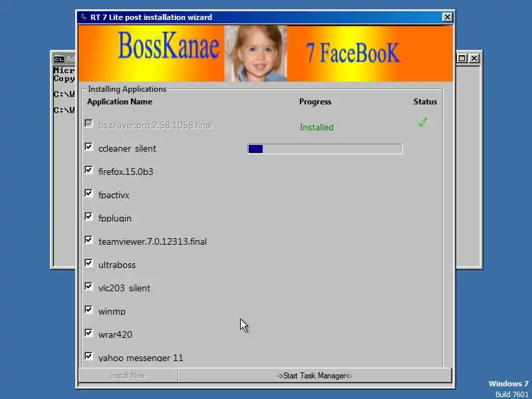The width and height of the screenshot is (532, 399).
Task: Click the Start Task Manager button
Action: tap(315, 376)
